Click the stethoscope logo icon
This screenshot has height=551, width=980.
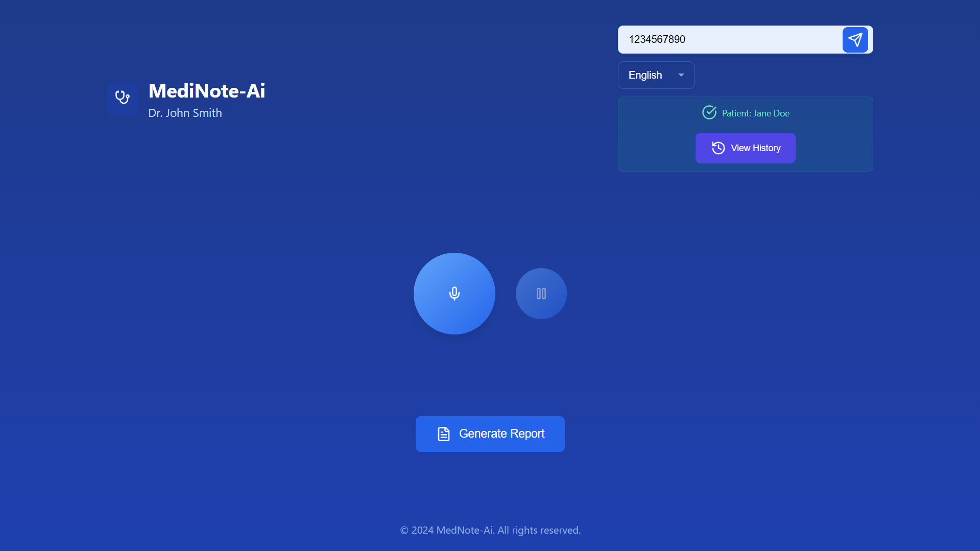(x=122, y=98)
